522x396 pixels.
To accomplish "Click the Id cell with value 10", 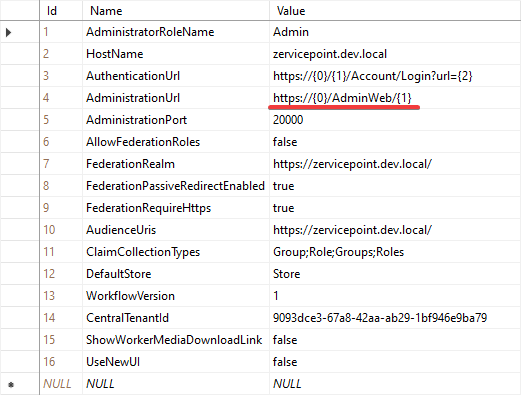I will (x=61, y=230).
